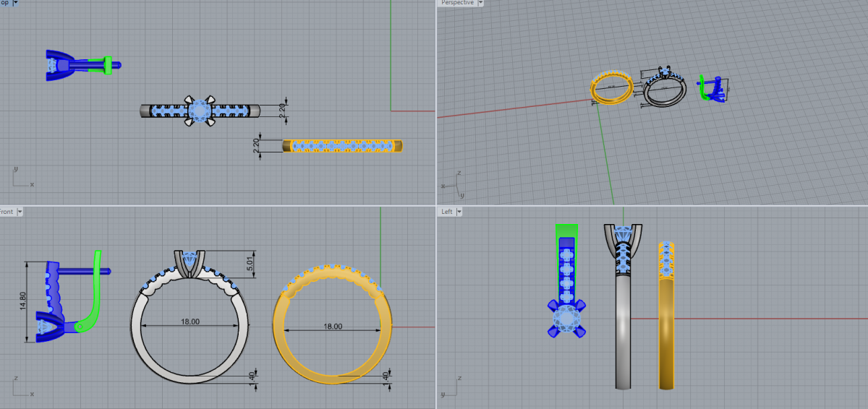Activate the Left viewport title label

pos(446,212)
